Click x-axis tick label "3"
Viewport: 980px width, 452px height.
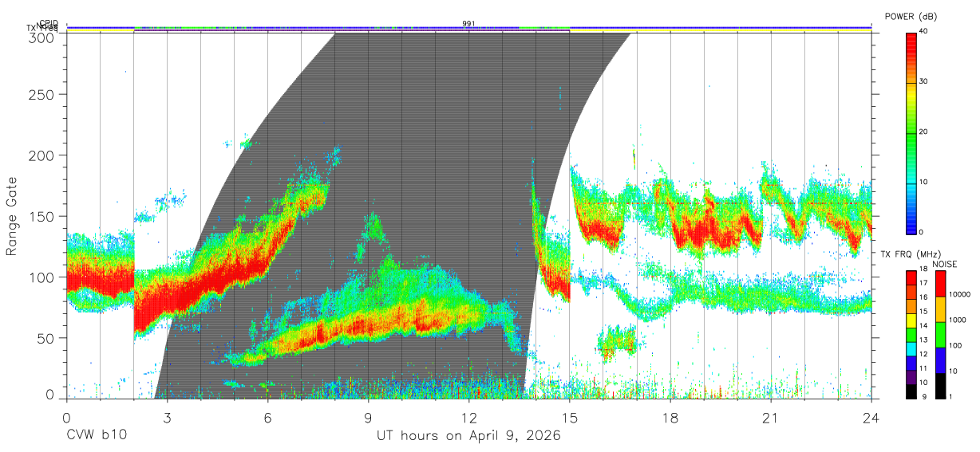(167, 417)
